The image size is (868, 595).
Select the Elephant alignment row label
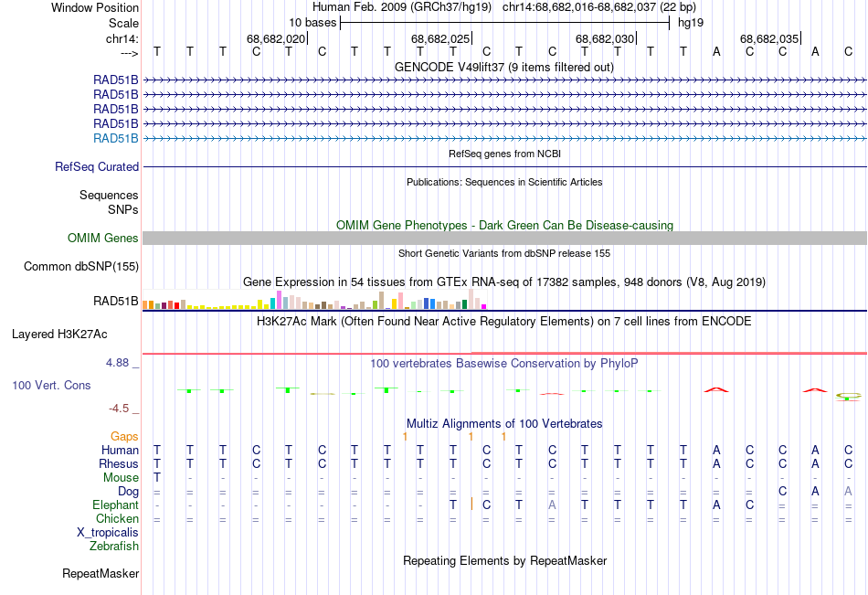(116, 505)
